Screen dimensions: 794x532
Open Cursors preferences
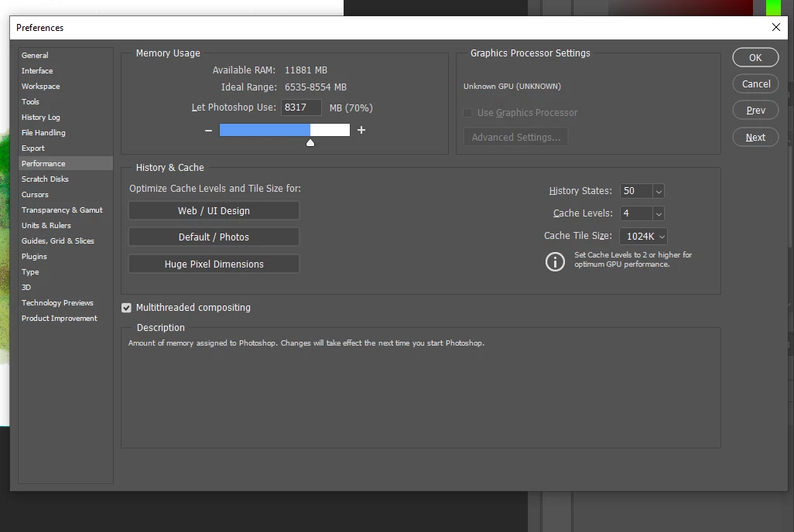[65, 194]
